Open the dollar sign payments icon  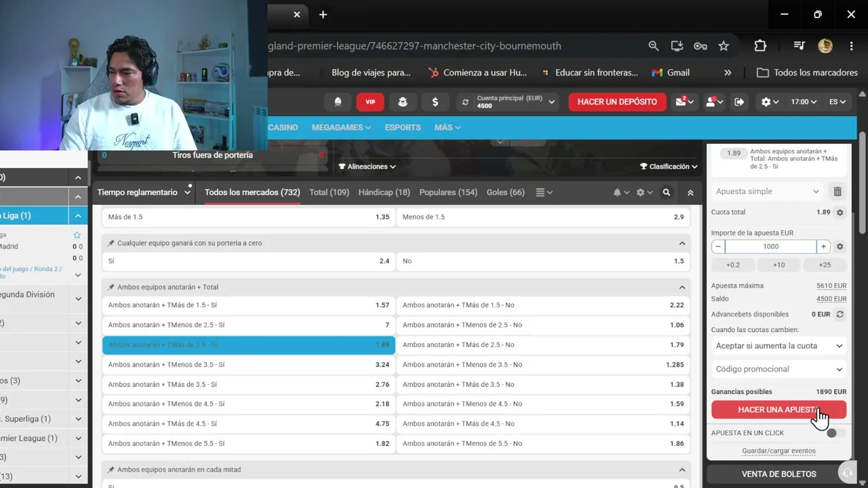point(435,102)
